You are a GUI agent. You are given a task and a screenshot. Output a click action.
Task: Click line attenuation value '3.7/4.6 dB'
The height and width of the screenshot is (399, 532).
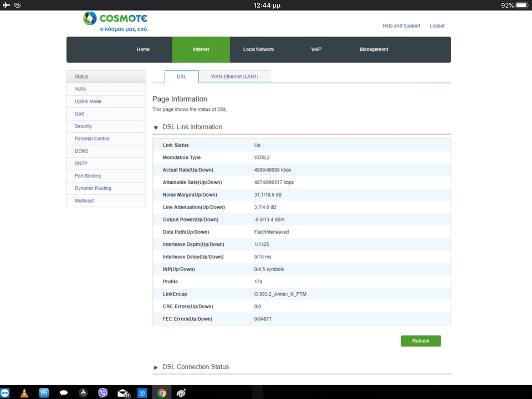point(265,207)
